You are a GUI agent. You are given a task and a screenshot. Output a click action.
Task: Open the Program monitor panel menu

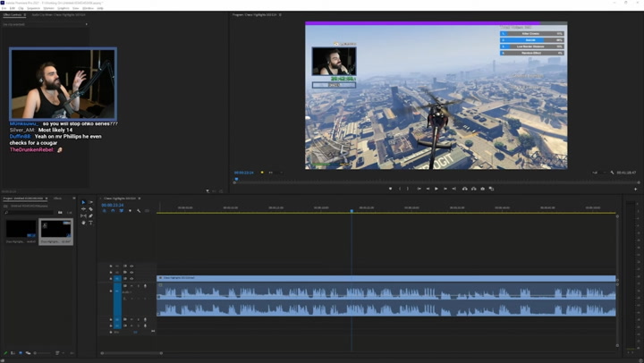(x=280, y=15)
